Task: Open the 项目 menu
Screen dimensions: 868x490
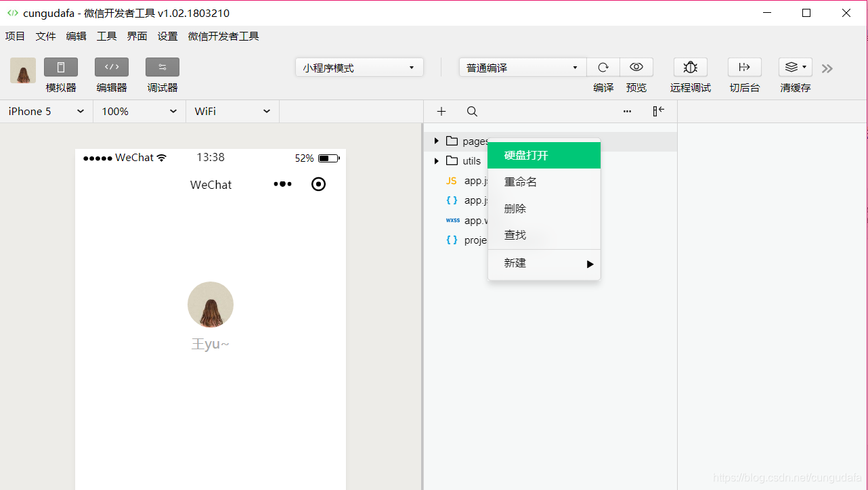Action: pyautogui.click(x=15, y=37)
